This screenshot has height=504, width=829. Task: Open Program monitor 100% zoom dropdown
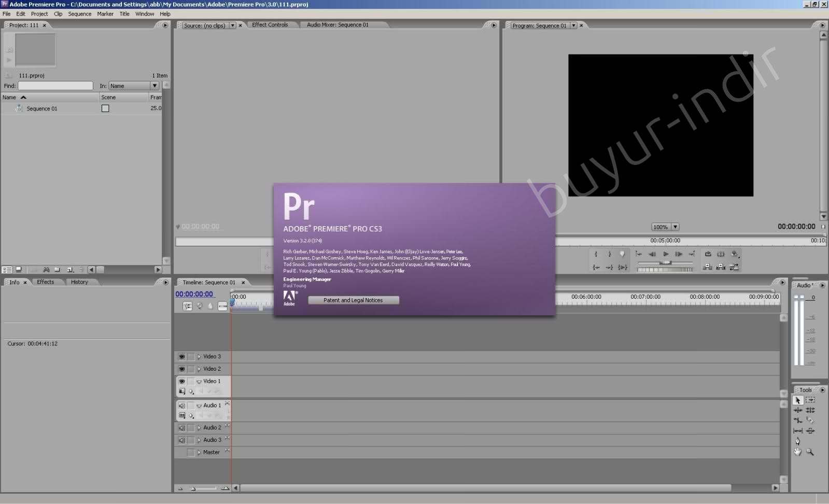[x=675, y=227]
